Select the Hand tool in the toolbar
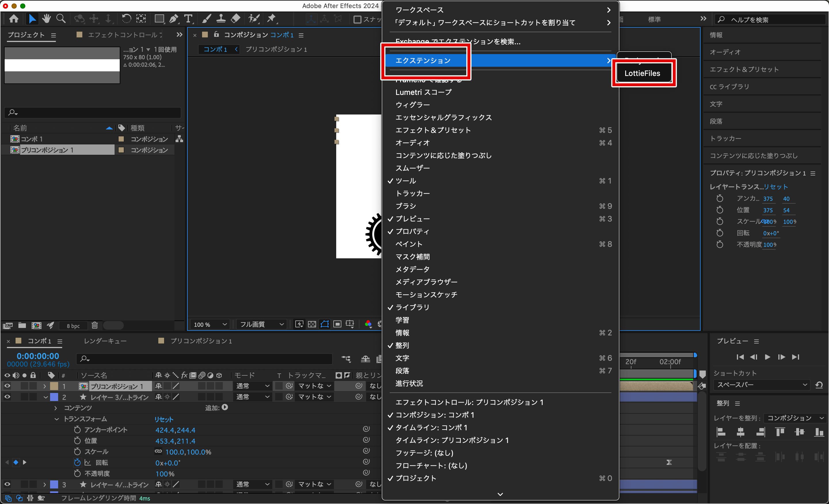The height and width of the screenshot is (504, 829). click(x=46, y=18)
